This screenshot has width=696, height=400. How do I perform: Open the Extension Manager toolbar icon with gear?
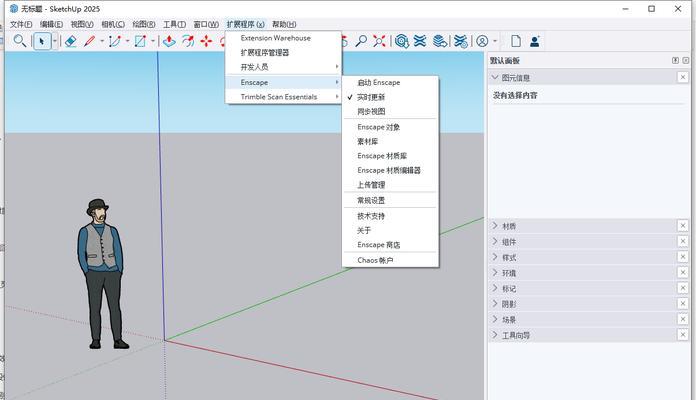pyautogui.click(x=461, y=41)
